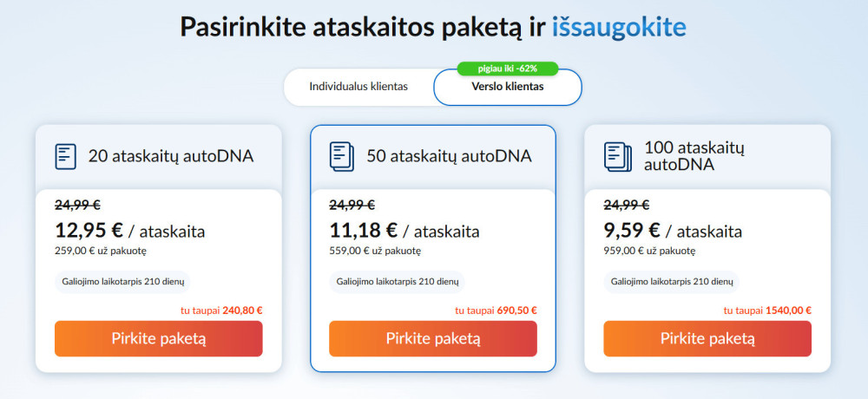Buy the 20 ataskaitų package
This screenshot has height=399, width=868.
coord(158,338)
